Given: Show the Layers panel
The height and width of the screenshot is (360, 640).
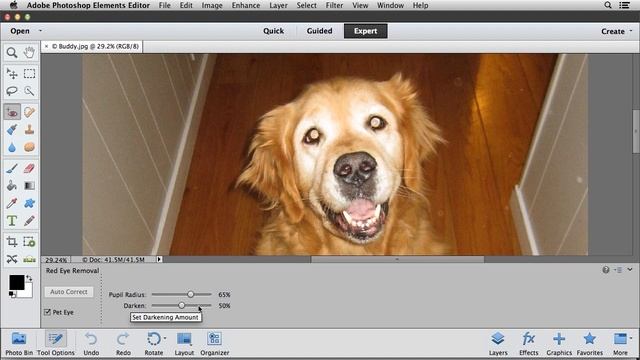Looking at the screenshot, I should [x=498, y=344].
